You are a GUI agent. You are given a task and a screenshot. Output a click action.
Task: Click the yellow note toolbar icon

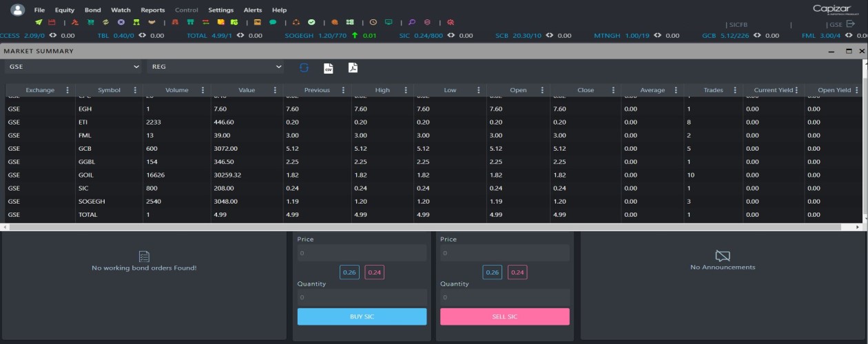(x=221, y=22)
